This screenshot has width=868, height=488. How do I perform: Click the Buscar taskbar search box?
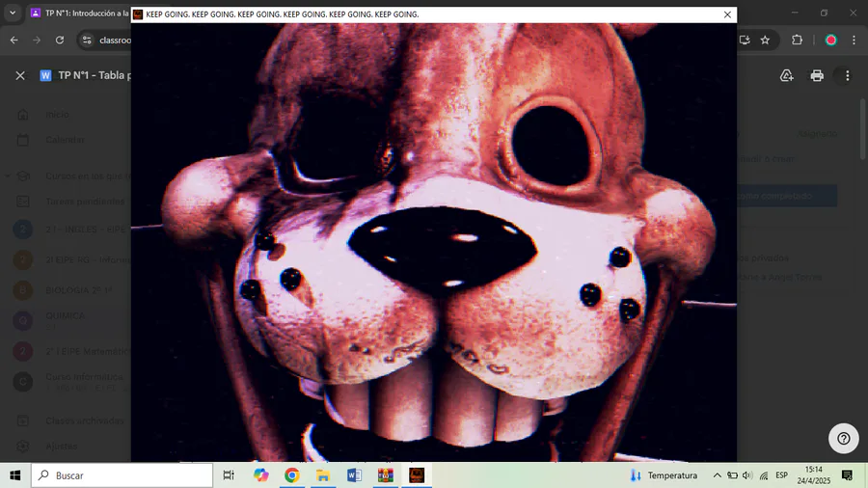[122, 475]
